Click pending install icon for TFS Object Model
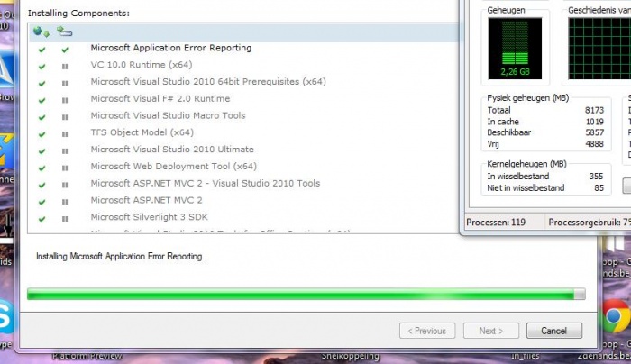Image resolution: width=631 pixels, height=364 pixels. click(x=65, y=134)
